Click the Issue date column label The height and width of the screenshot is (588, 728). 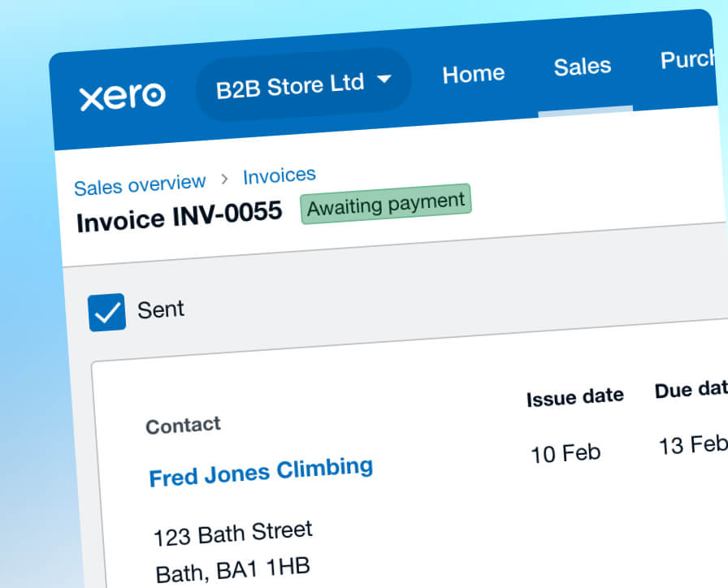574,397
